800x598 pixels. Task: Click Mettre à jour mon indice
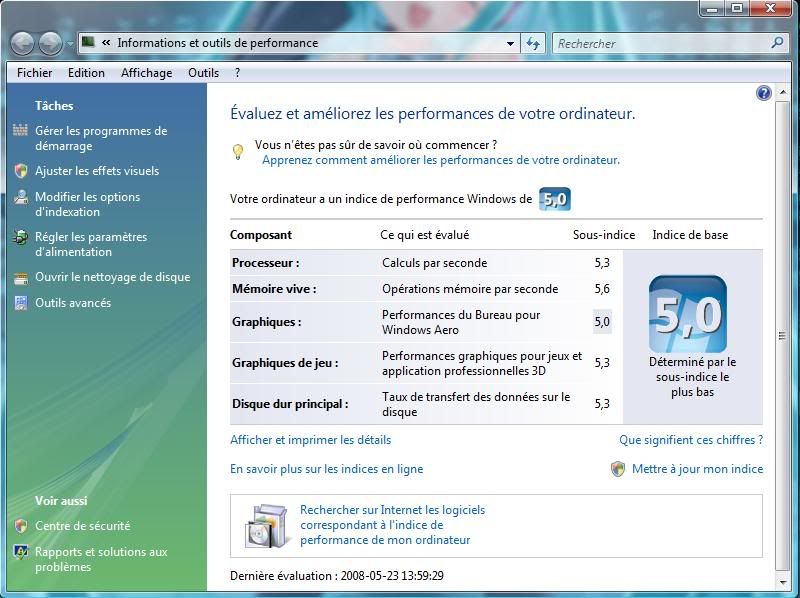tap(697, 469)
